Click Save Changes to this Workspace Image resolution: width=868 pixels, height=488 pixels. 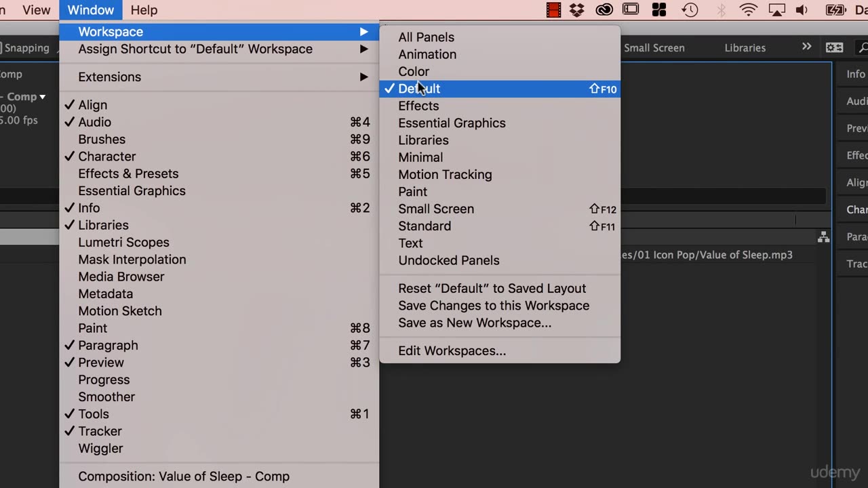500,306
